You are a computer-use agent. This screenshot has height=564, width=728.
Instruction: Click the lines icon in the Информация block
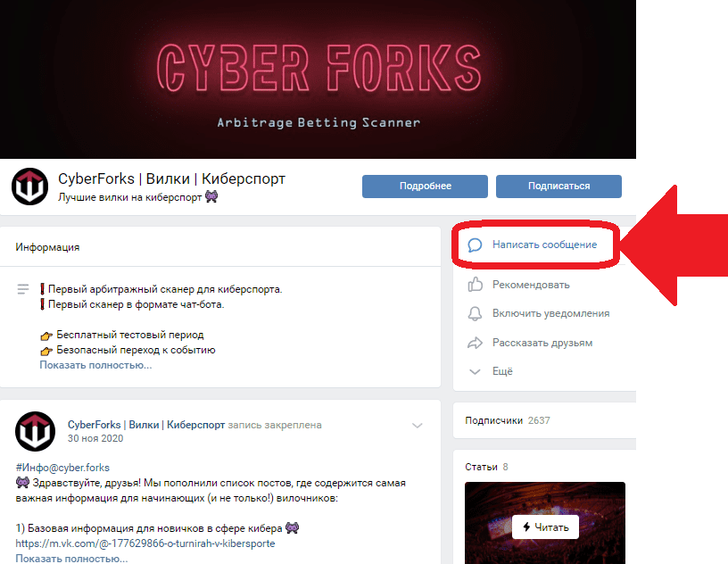coord(23,290)
